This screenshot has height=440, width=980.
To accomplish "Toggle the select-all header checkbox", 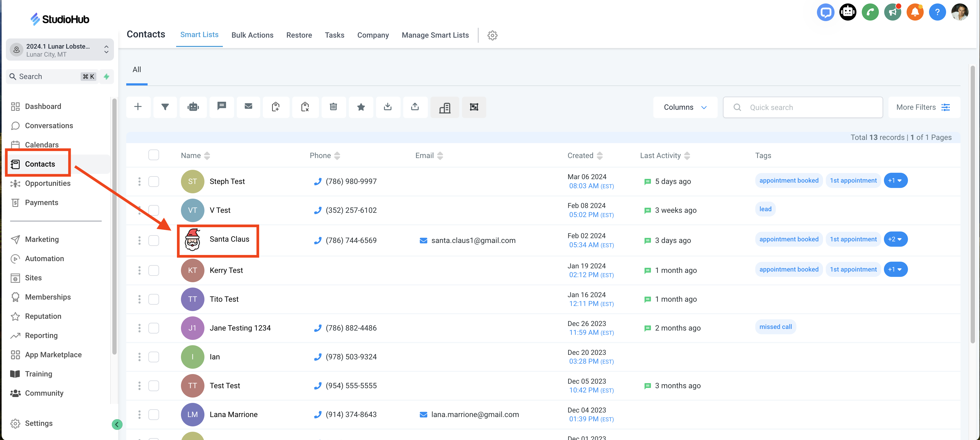I will point(154,155).
